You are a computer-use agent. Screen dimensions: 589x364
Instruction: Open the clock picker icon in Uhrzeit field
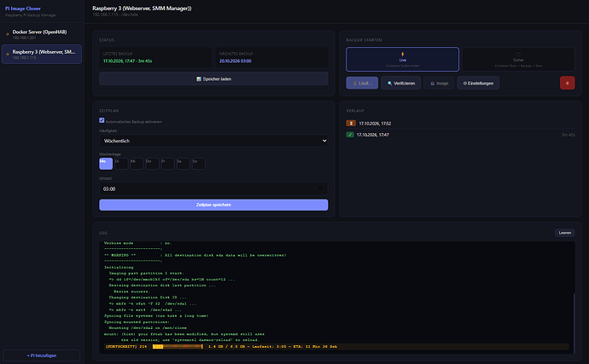coord(320,188)
